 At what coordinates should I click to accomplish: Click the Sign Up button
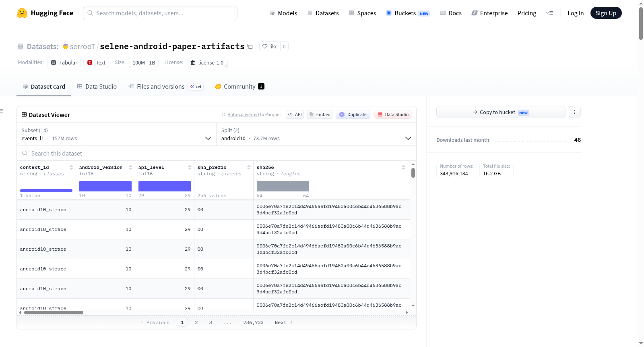pos(606,13)
